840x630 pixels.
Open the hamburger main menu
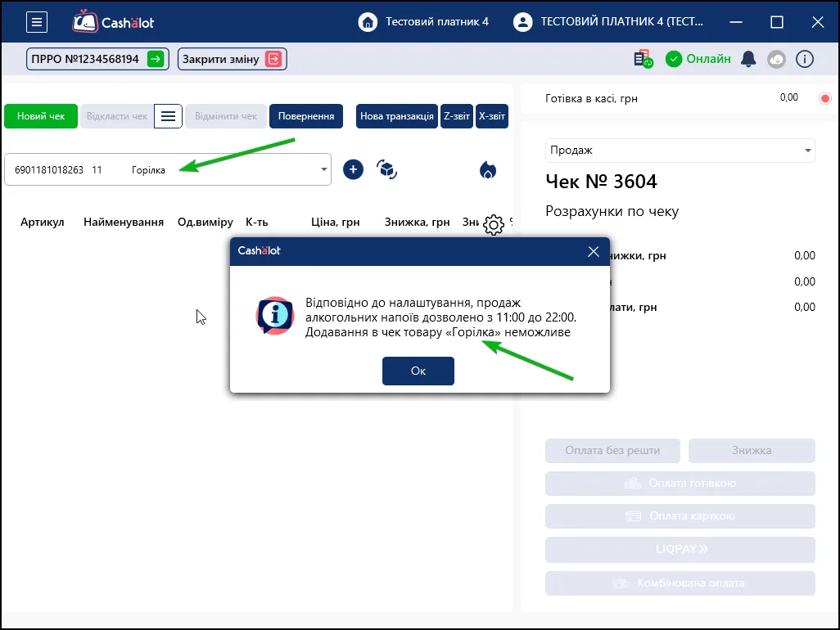tap(37, 22)
